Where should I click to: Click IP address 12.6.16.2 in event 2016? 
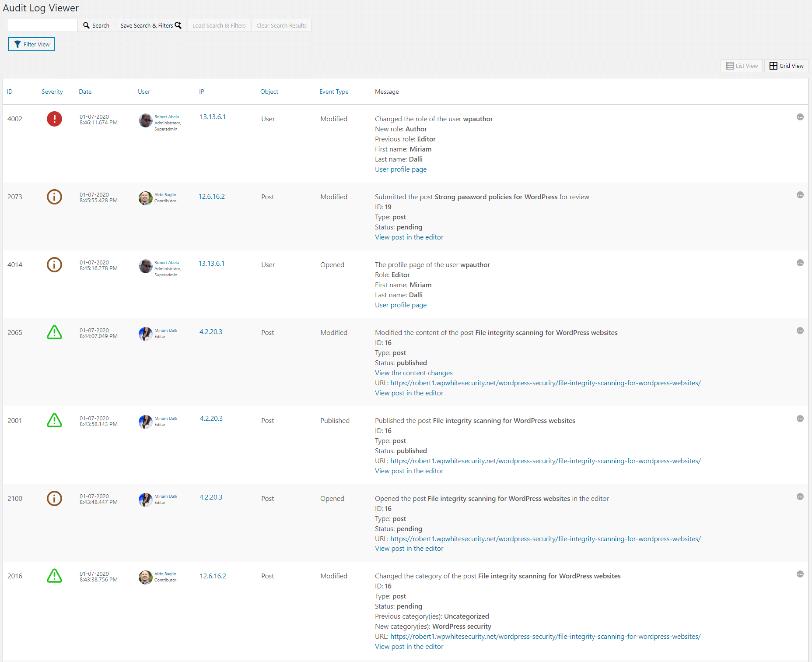pyautogui.click(x=213, y=576)
